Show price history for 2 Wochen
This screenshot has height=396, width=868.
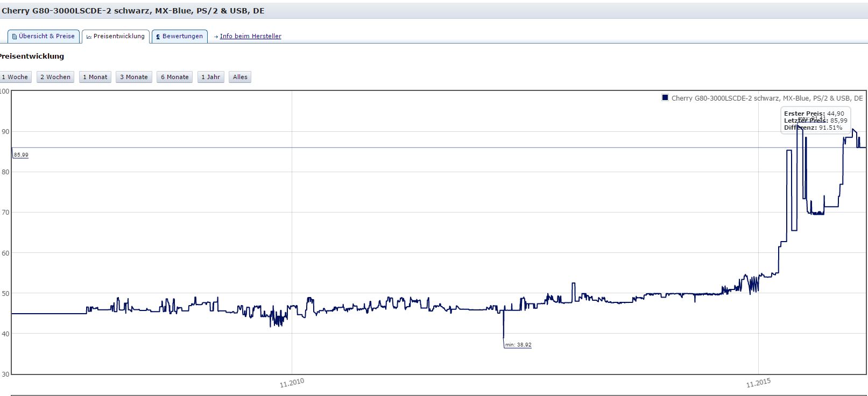point(55,77)
